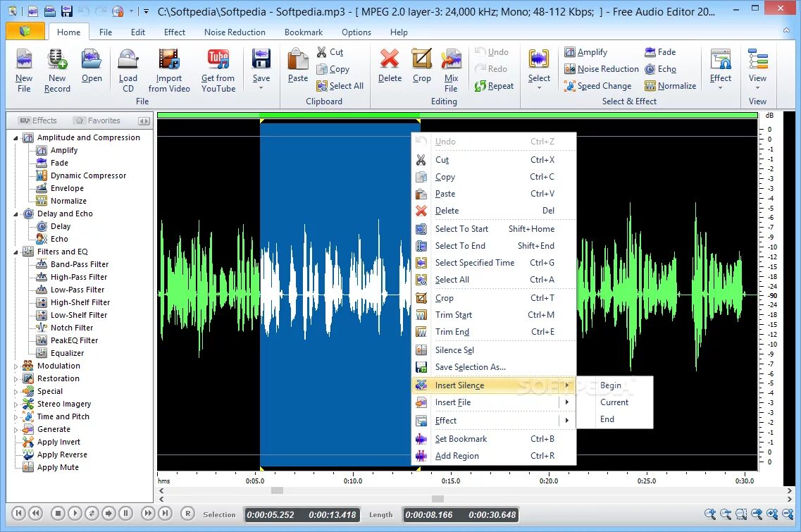Choose Add Region in context menu
801x532 pixels.
click(x=494, y=456)
